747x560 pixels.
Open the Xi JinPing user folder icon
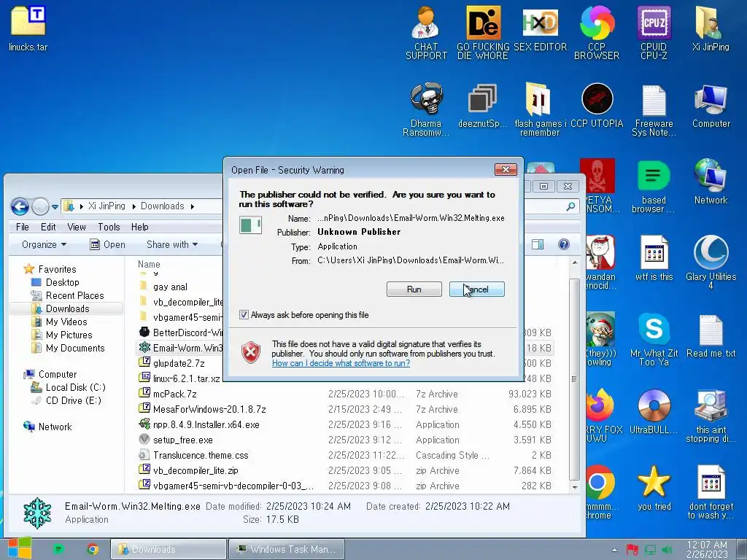[x=711, y=28]
